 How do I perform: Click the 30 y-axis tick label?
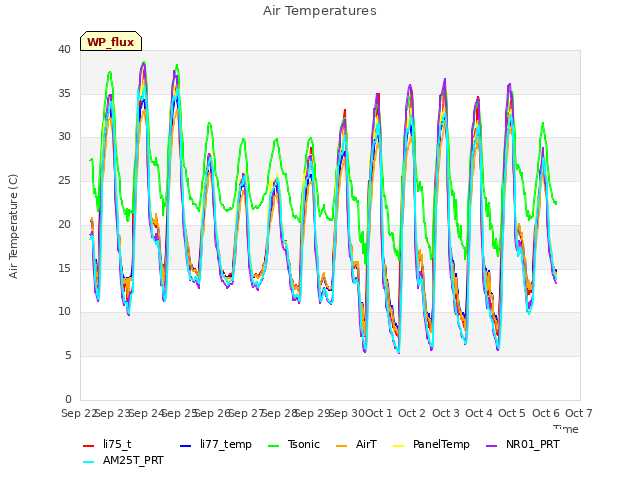click(x=64, y=137)
